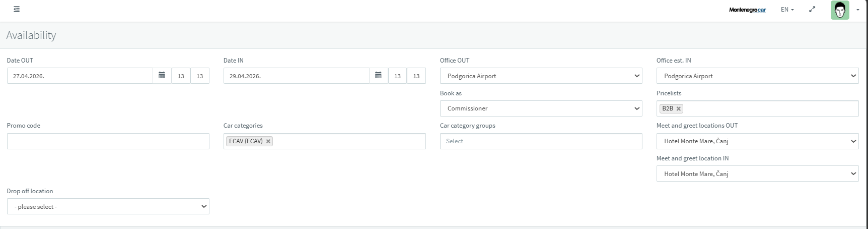
Task: Expand the Office OUT dropdown
Action: tap(541, 76)
